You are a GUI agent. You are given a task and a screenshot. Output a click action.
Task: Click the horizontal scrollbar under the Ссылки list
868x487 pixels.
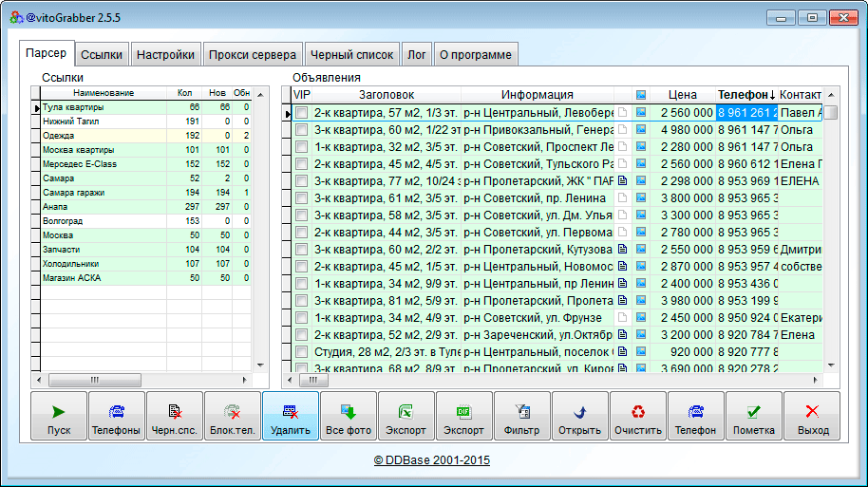click(x=142, y=380)
